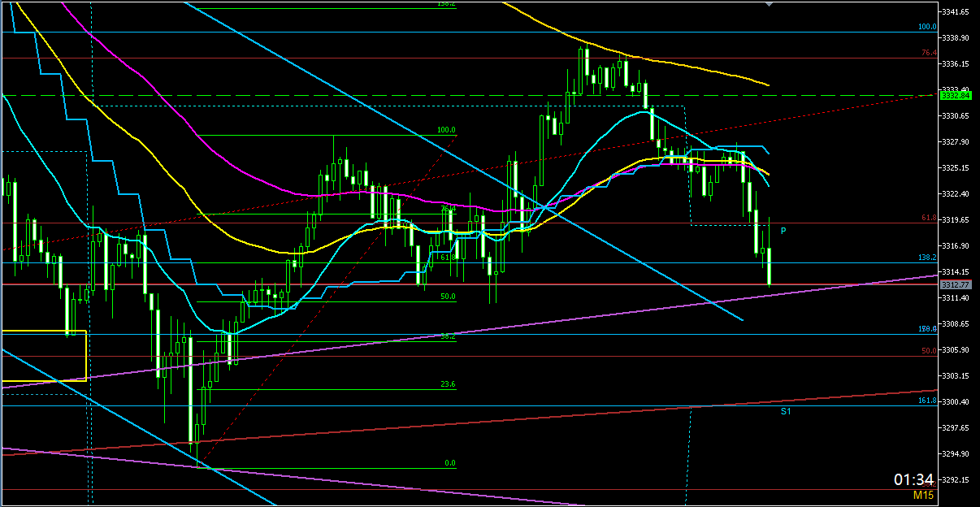Screen dimensions: 980x507
Task: Select the red 76.4 Fibonacci level label
Action: pyautogui.click(x=929, y=53)
